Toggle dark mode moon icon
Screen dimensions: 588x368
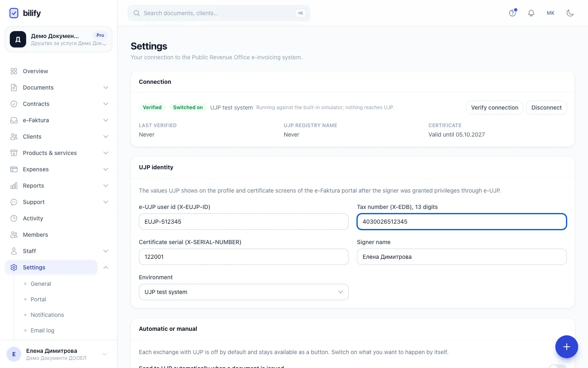pyautogui.click(x=570, y=13)
